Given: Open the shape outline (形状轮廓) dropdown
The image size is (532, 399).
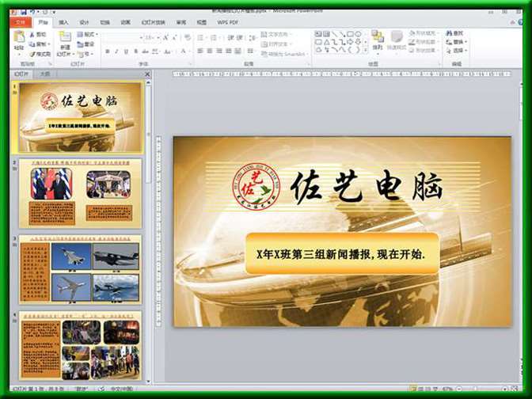Looking at the screenshot, I should 423,42.
